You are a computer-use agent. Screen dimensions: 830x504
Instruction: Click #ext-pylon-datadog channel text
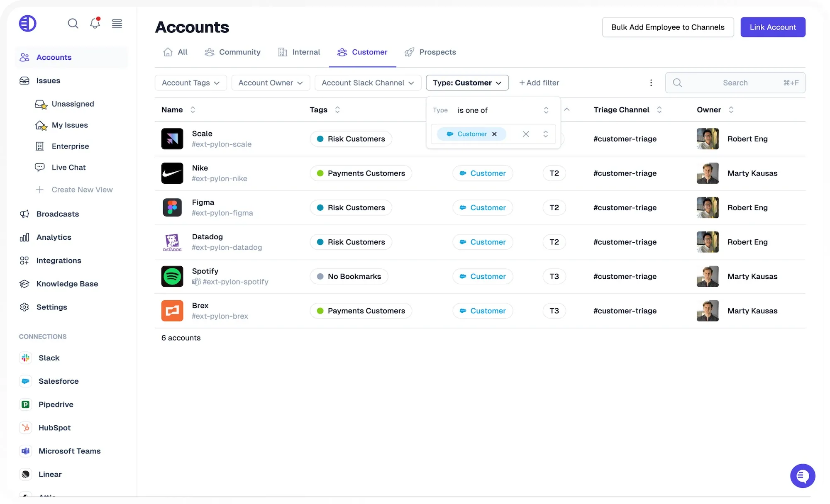point(227,247)
